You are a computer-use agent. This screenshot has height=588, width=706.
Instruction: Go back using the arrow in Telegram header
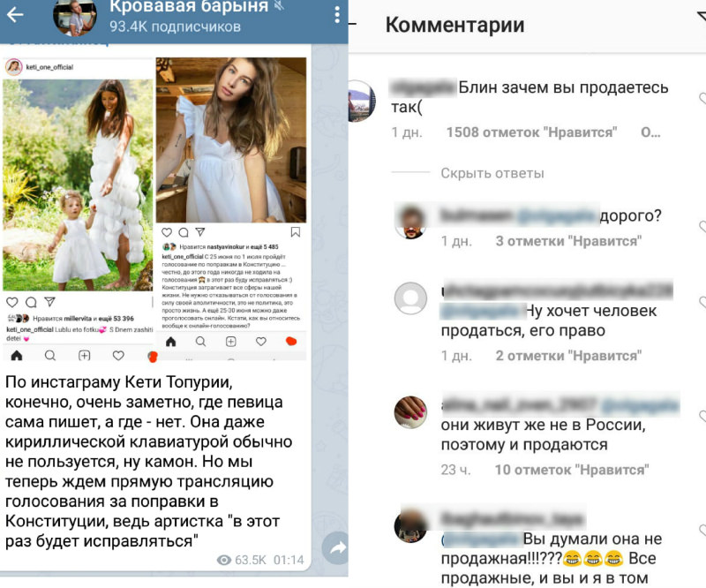tap(15, 15)
